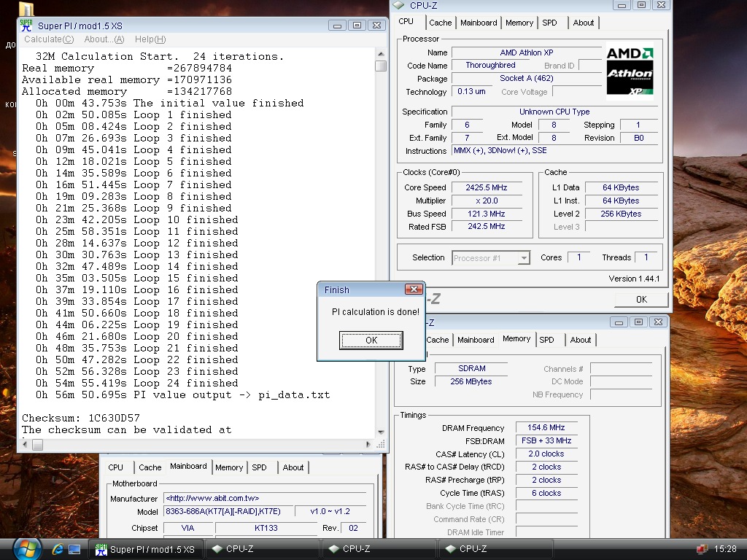The height and width of the screenshot is (560, 747).
Task: Click the Checksum: 1C630D57 line
Action: click(81, 418)
